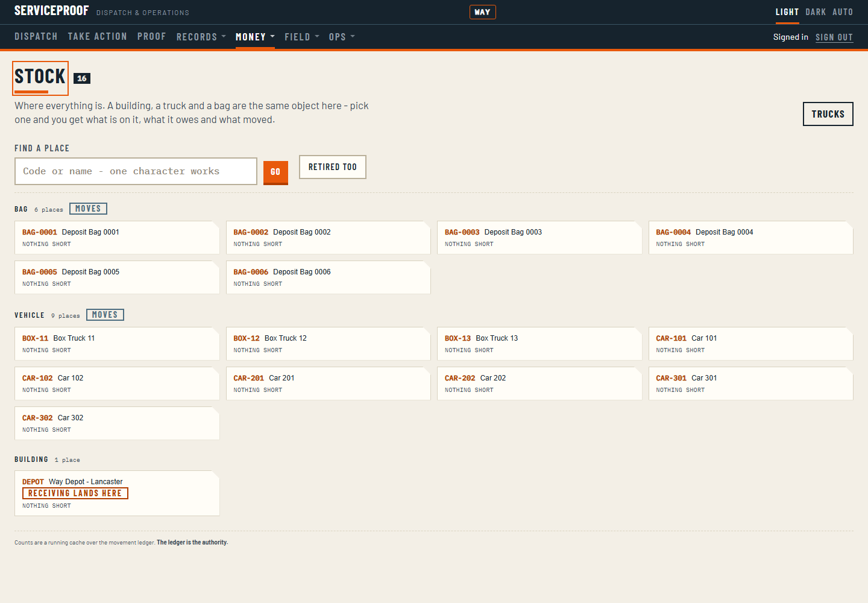Image resolution: width=868 pixels, height=603 pixels.
Task: Open the Car 101 card
Action: coord(751,344)
